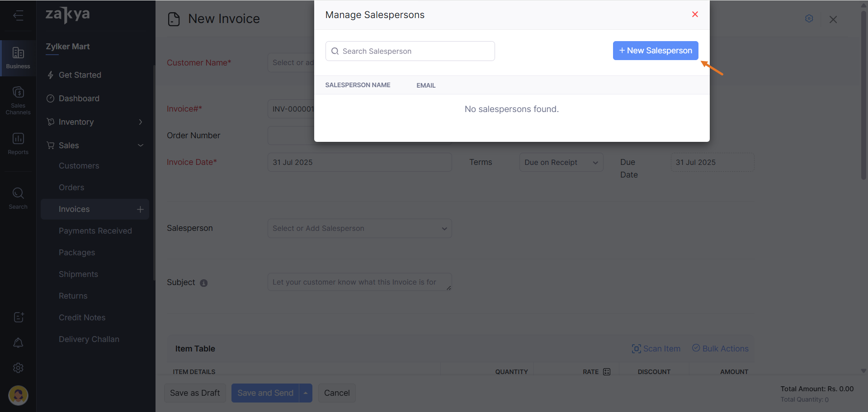Collapse sidebar with the hamburger arrow icon
This screenshot has width=868, height=412.
coord(18,16)
